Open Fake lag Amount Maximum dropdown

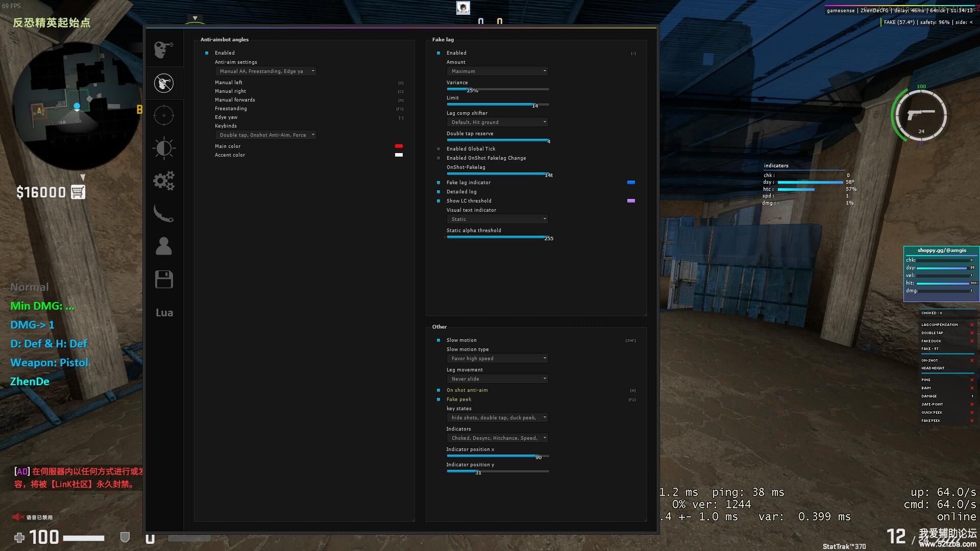pos(498,71)
